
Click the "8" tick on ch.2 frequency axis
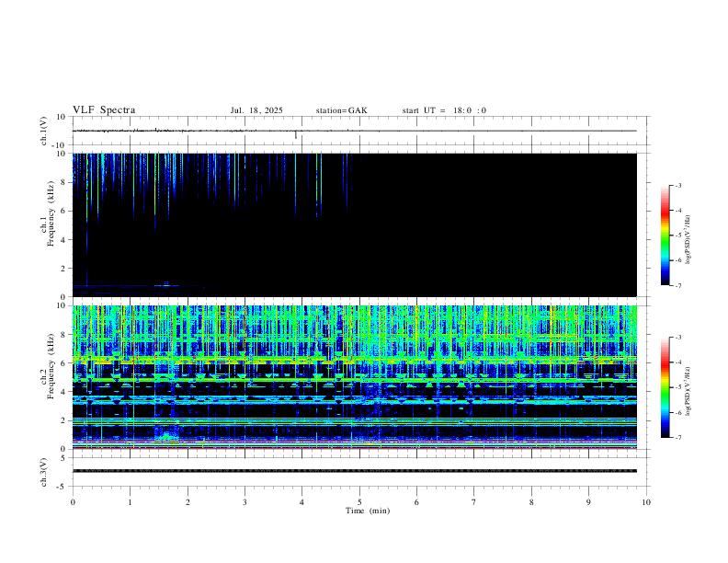coord(64,335)
